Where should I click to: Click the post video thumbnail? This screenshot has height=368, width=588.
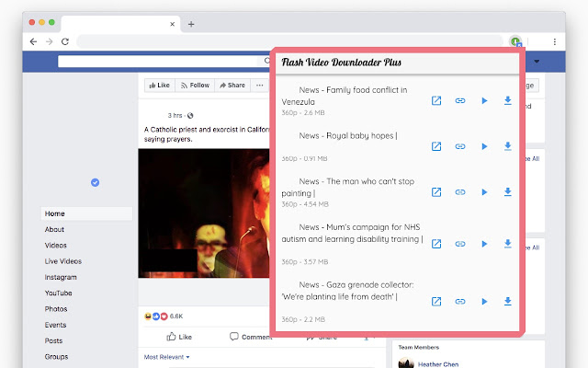click(204, 213)
